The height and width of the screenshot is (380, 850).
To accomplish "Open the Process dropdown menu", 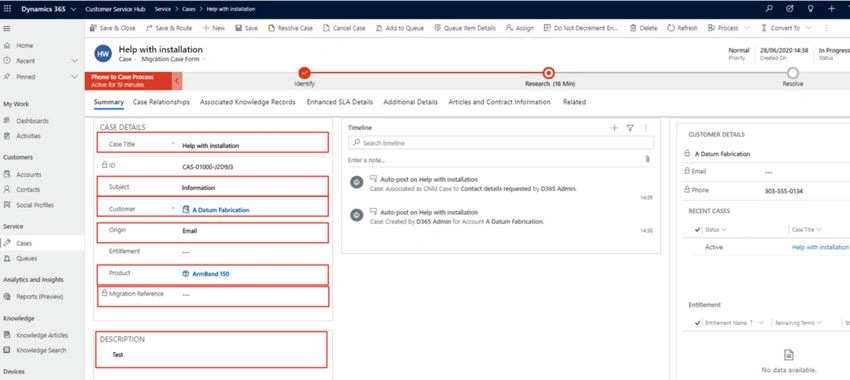I will pyautogui.click(x=729, y=28).
